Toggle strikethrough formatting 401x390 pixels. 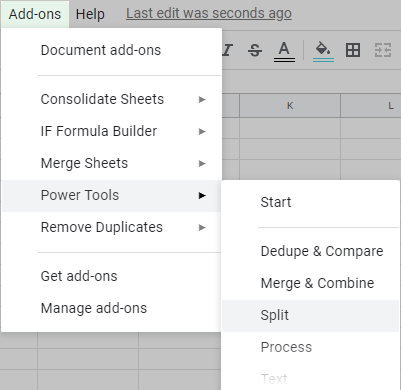[x=255, y=51]
